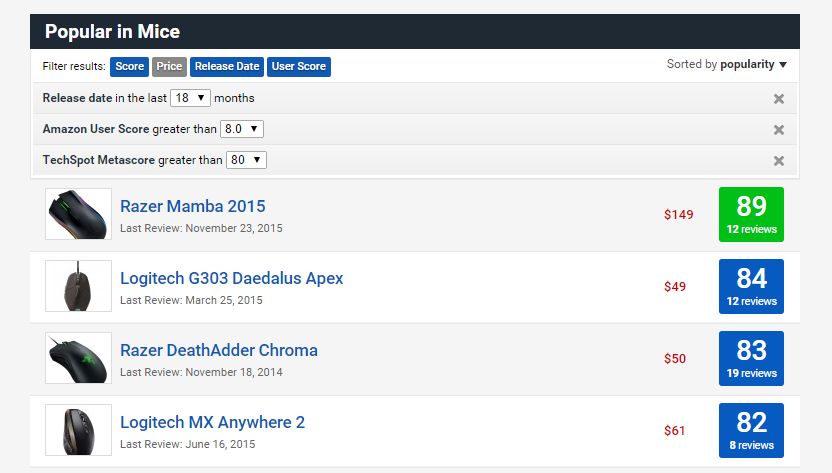832x473 pixels.
Task: Open the release date months dropdown
Action: point(190,98)
